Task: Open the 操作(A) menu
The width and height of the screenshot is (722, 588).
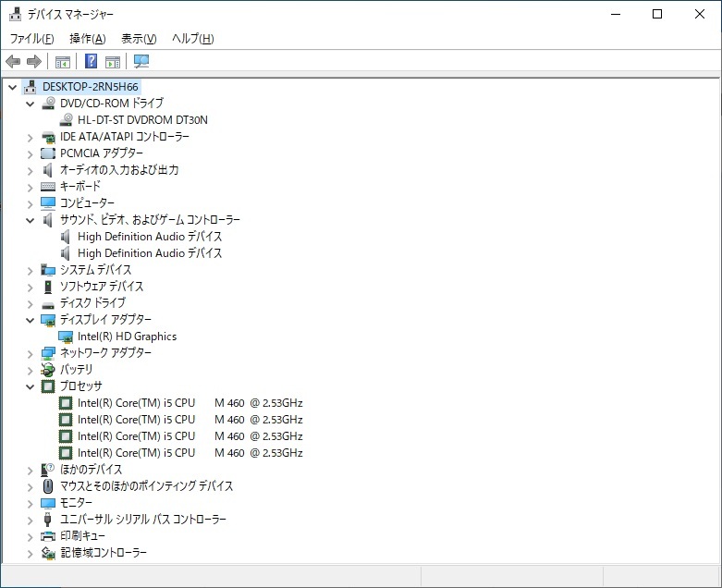Action: coord(88,39)
